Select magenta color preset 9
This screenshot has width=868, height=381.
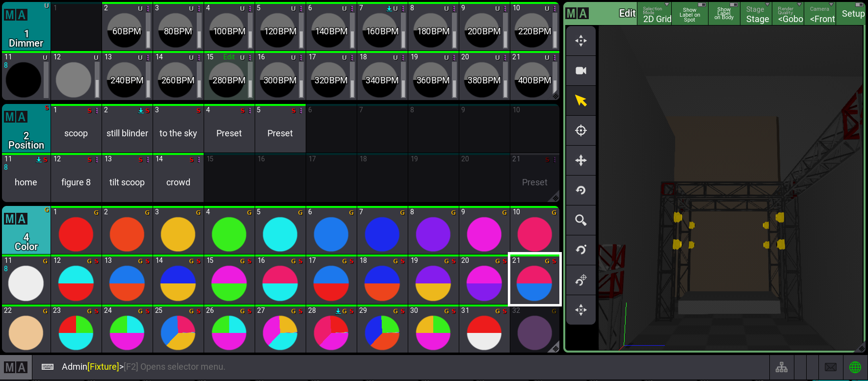coord(484,230)
